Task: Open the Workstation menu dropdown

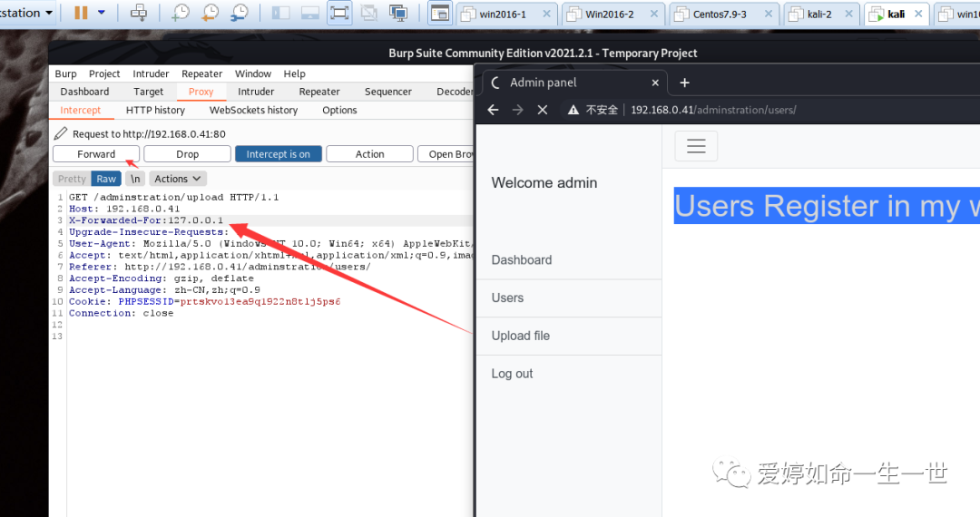Action: 28,13
